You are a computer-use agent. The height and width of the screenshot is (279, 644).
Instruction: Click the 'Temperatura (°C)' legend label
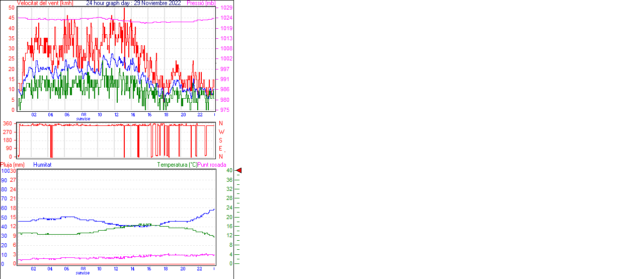pos(177,165)
